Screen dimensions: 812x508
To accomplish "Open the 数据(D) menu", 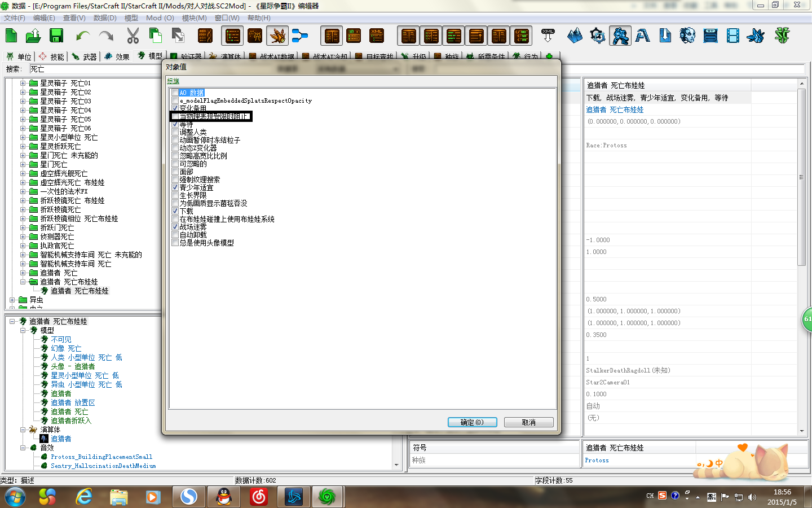I will coord(105,18).
